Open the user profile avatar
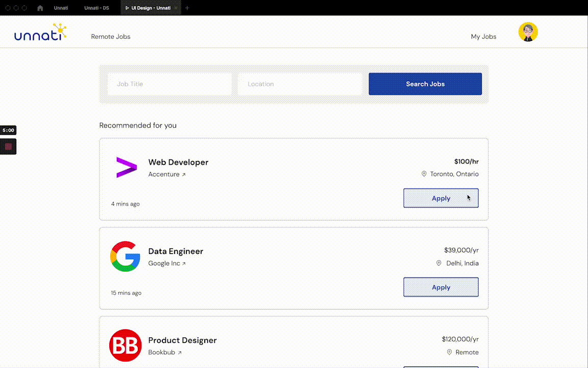This screenshot has height=368, width=588. click(528, 32)
